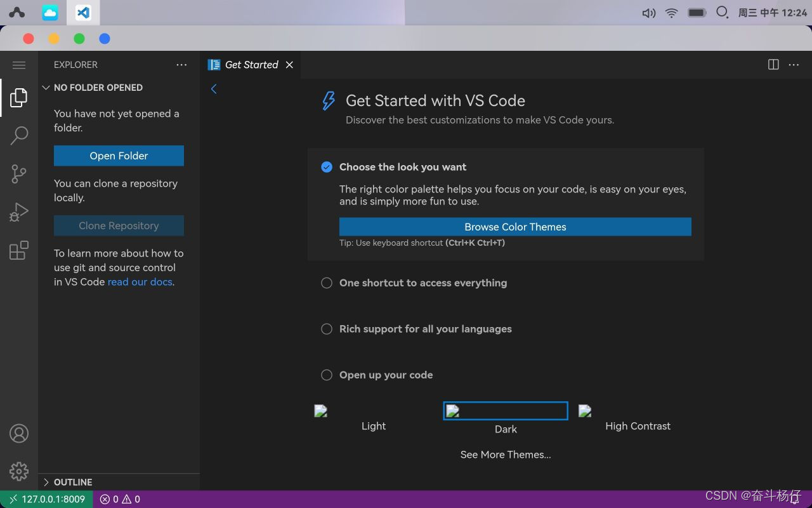Open the Search view in activity bar
Image resolution: width=812 pixels, height=508 pixels.
[19, 135]
